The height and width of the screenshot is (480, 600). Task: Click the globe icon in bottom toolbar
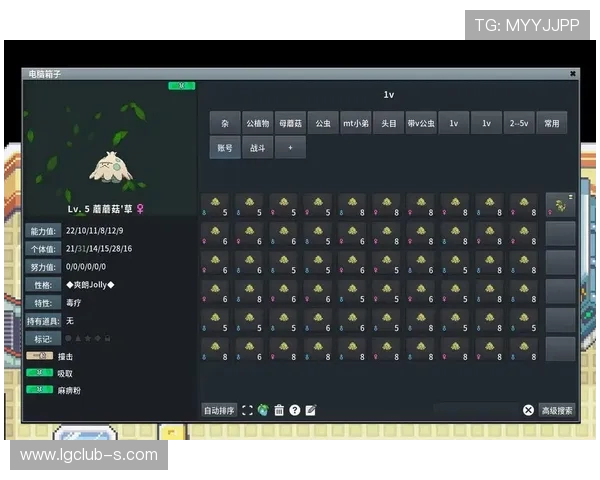click(263, 410)
